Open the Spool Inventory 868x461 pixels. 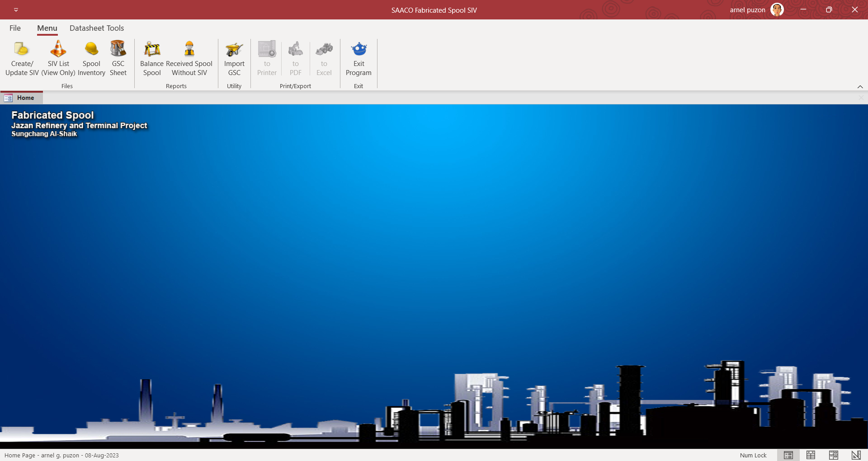pyautogui.click(x=91, y=58)
